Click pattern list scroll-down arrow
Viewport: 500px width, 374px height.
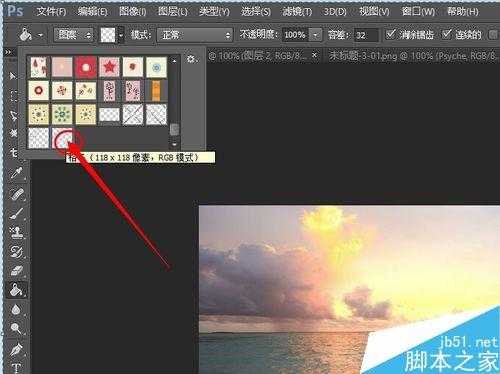click(x=174, y=145)
